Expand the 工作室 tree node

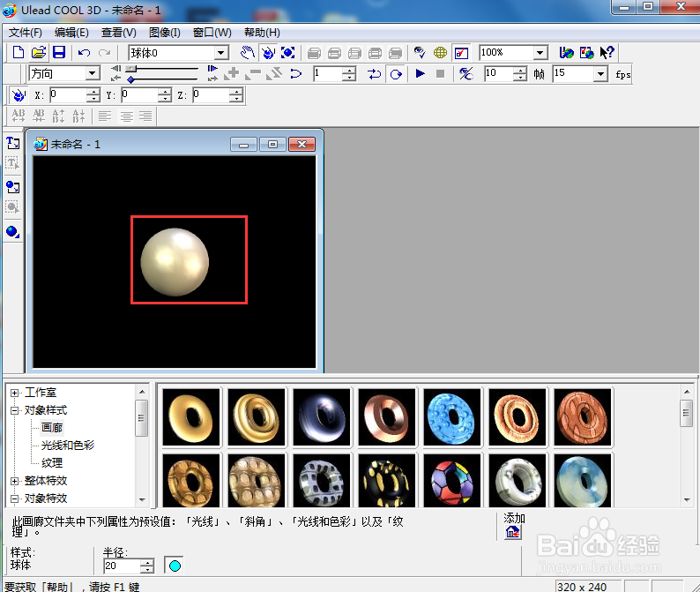coord(15,393)
